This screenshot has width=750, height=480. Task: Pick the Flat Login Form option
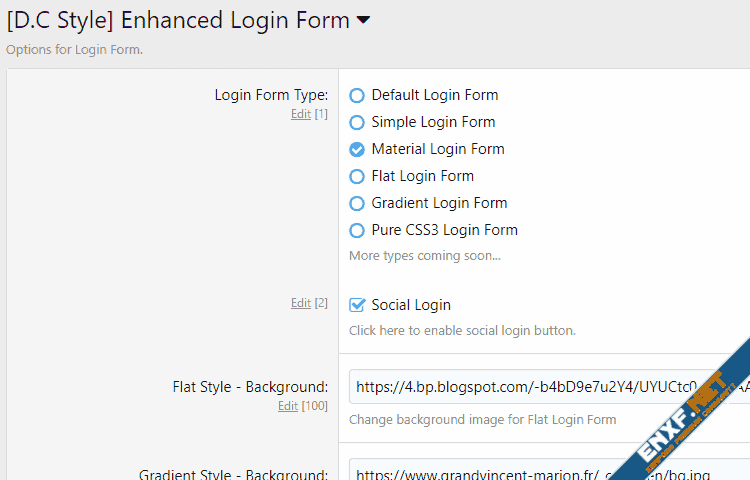pos(357,177)
